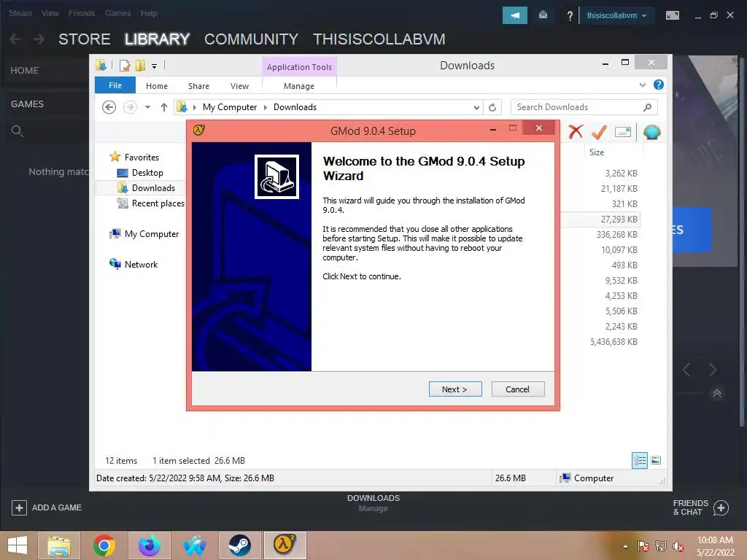Open Customize Quick Access Toolbar dropdown
Screen dimensions: 747x560
pyautogui.click(x=155, y=66)
